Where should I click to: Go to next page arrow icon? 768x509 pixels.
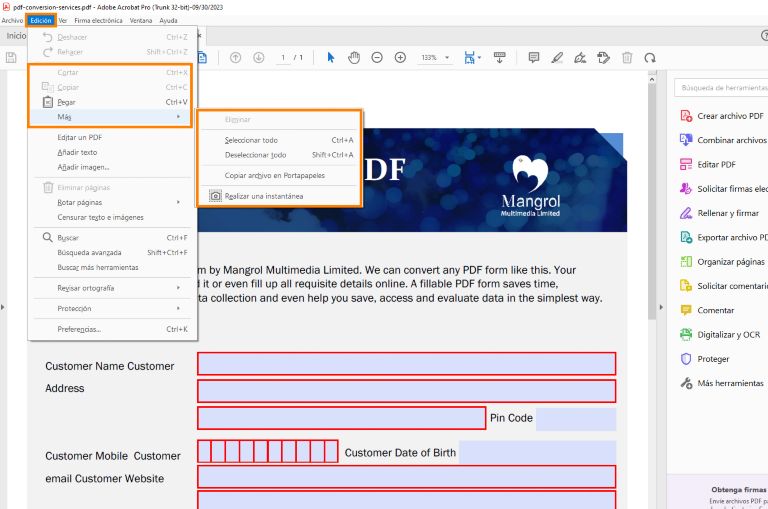tap(259, 58)
